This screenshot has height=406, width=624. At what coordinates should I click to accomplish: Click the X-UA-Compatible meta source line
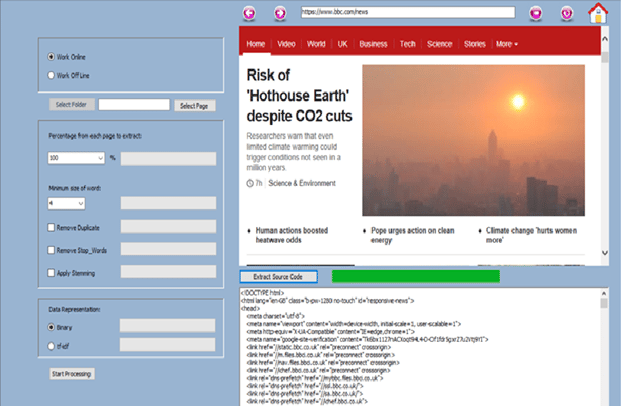(331, 332)
